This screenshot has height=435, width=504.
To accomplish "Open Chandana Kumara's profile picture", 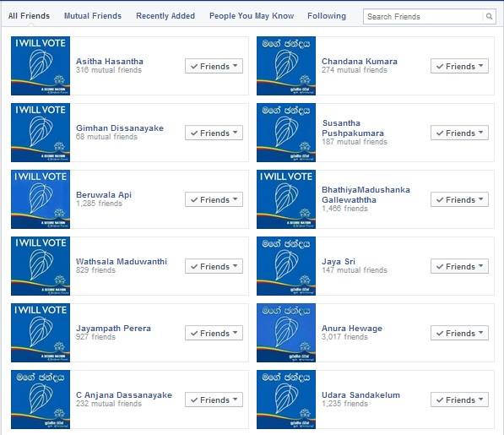I will [286, 66].
